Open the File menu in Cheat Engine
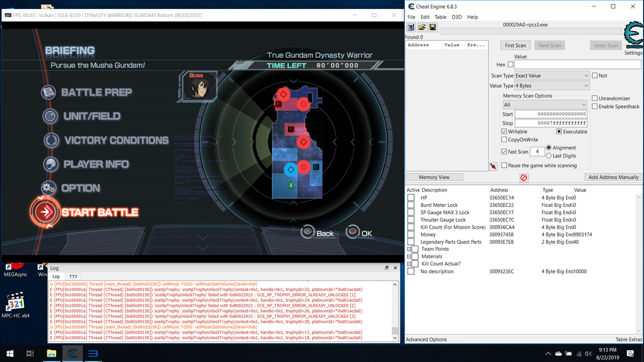644x362 pixels. [x=411, y=17]
